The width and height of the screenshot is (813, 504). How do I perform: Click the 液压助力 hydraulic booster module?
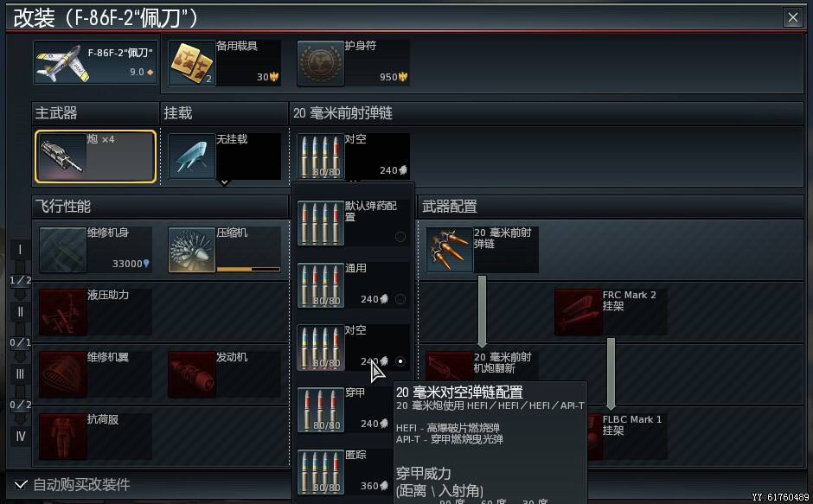point(95,311)
